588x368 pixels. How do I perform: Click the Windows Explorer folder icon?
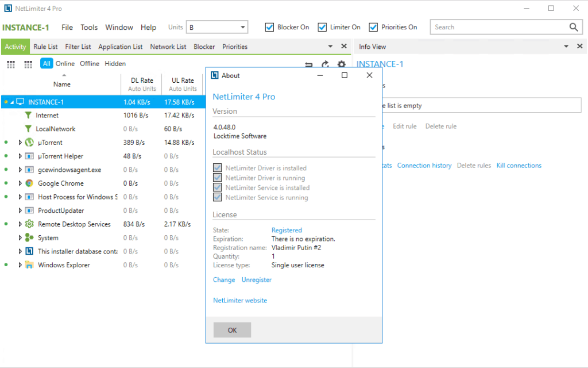coord(29,264)
